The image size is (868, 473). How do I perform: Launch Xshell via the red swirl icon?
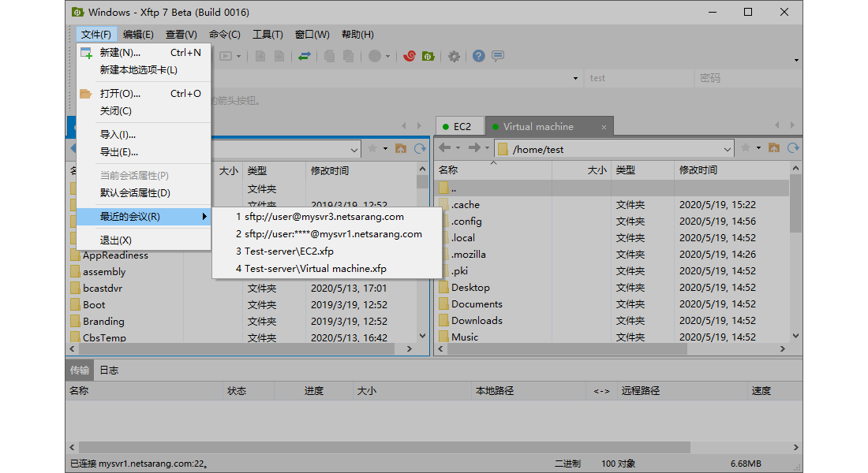click(x=410, y=56)
